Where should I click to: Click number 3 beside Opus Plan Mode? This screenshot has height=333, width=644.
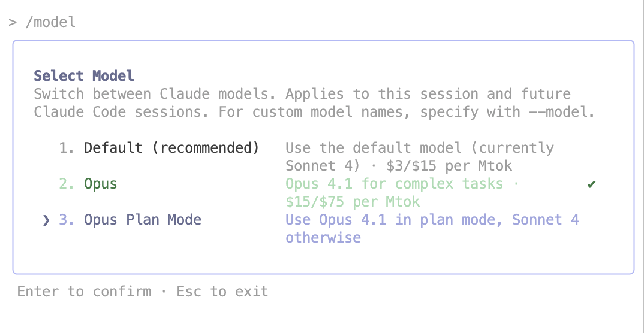65,220
